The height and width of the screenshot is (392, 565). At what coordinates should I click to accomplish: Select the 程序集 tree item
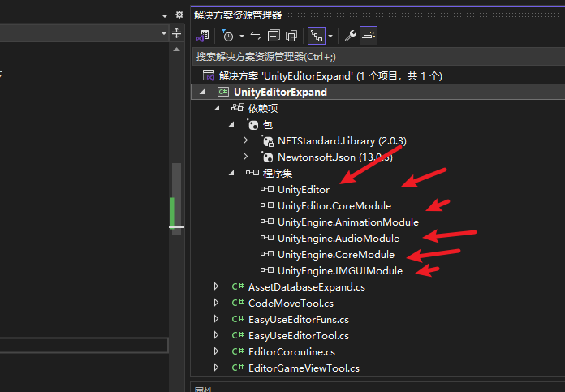pos(277,174)
